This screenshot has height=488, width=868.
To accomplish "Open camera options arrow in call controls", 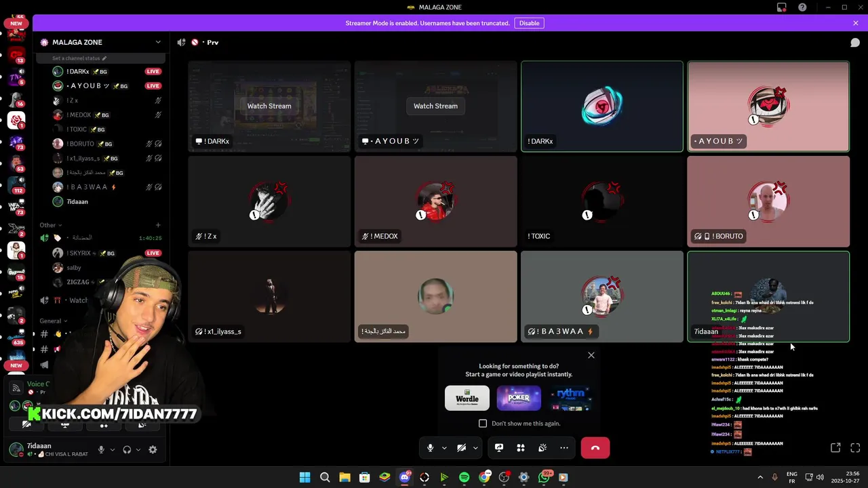I will [475, 447].
